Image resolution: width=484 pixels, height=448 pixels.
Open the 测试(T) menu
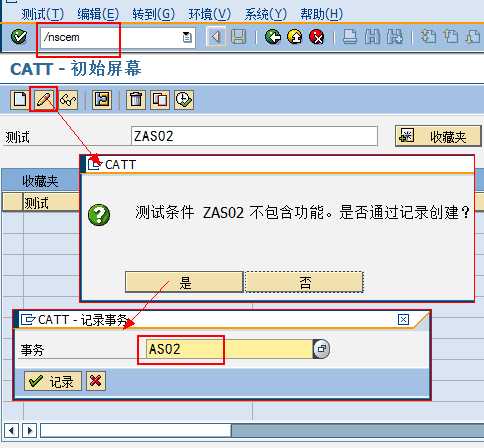(43, 14)
